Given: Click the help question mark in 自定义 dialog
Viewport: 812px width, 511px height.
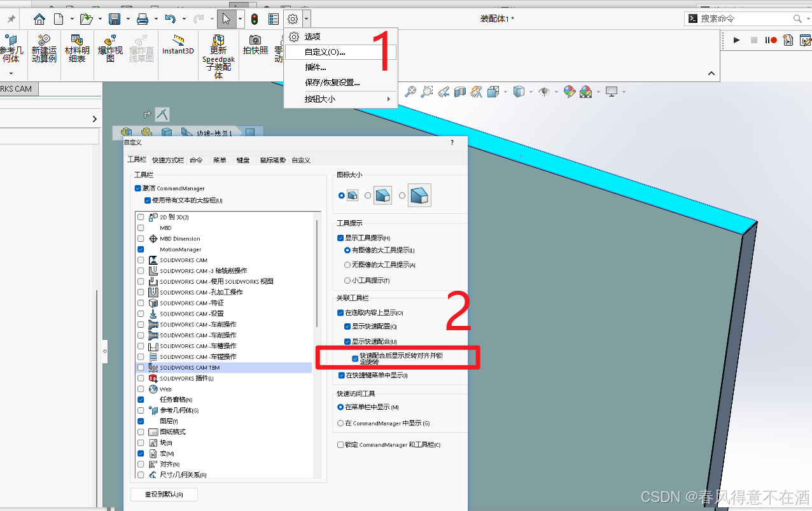Looking at the screenshot, I should [452, 143].
